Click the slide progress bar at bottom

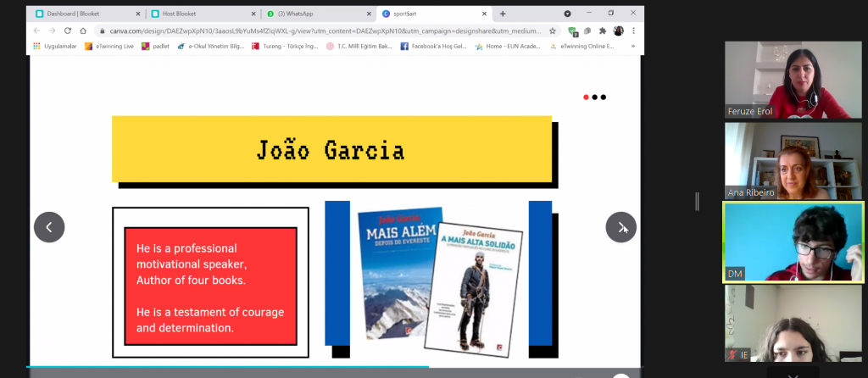[x=229, y=367]
